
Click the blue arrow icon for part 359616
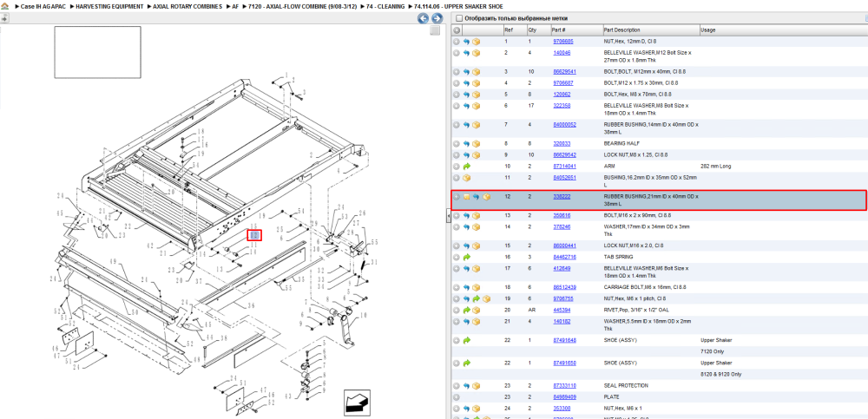pyautogui.click(x=467, y=215)
